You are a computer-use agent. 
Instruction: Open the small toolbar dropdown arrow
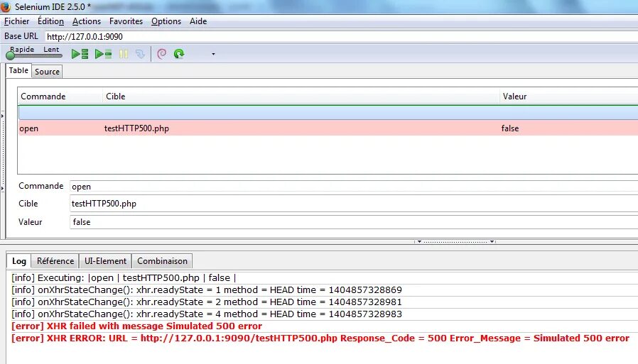(213, 54)
